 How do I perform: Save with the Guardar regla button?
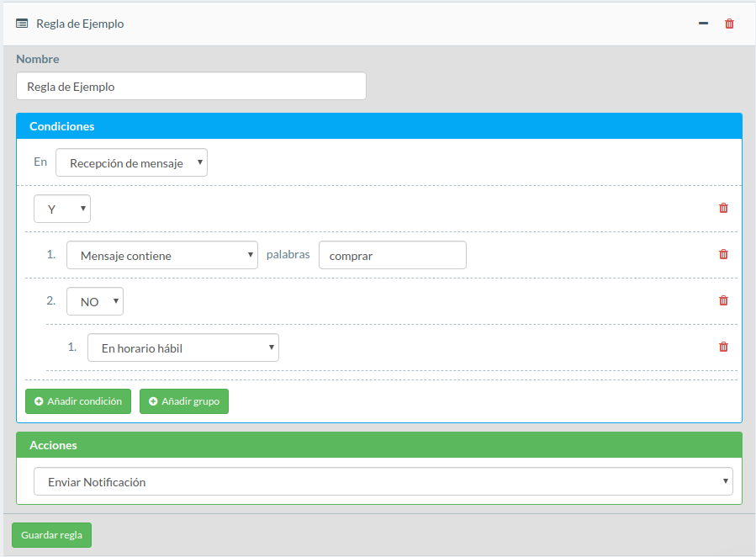point(51,535)
